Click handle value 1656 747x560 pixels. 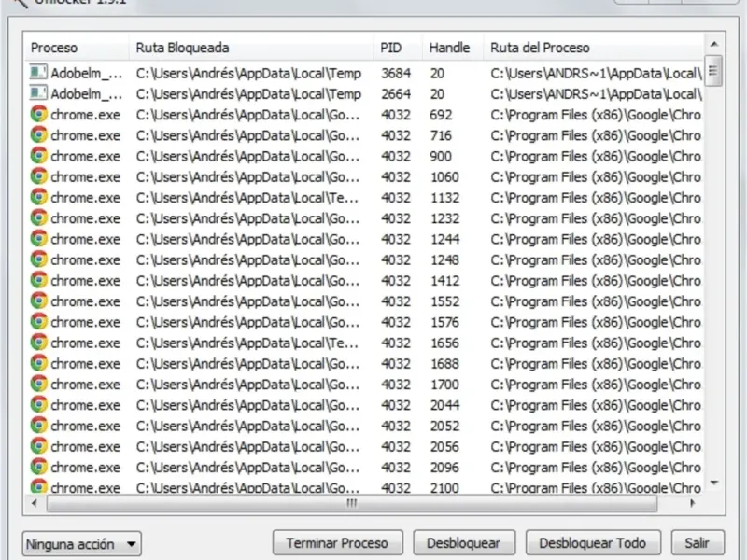click(x=445, y=343)
